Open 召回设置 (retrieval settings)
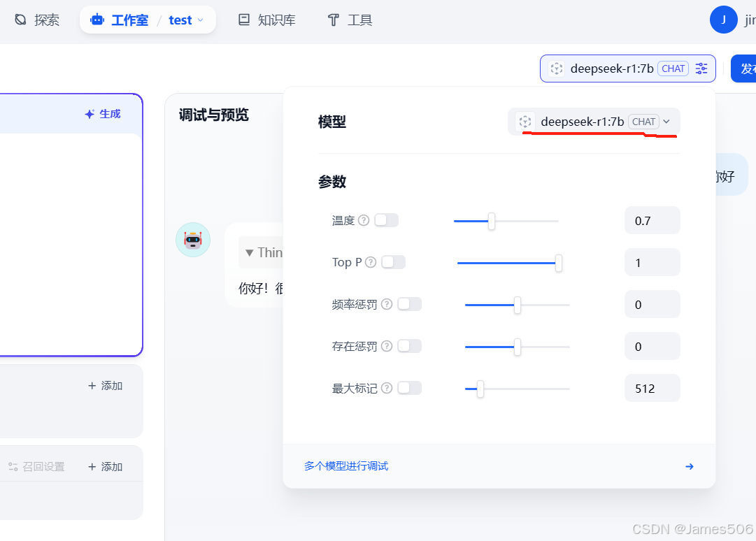 36,467
